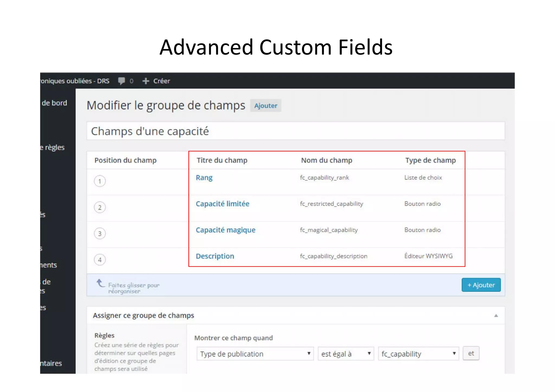Click 'Bouton radio' type in Capacité magique row
The image size is (555, 392).
click(x=422, y=230)
